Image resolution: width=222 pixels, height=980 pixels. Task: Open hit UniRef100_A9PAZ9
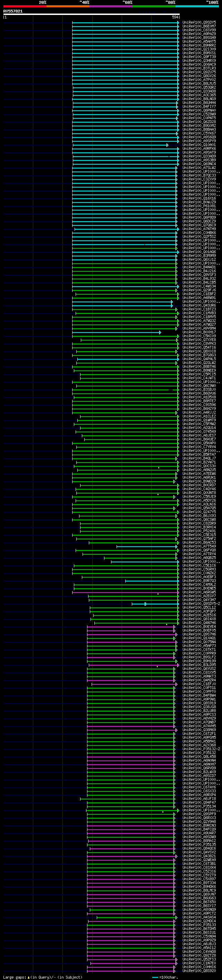(x=199, y=34)
